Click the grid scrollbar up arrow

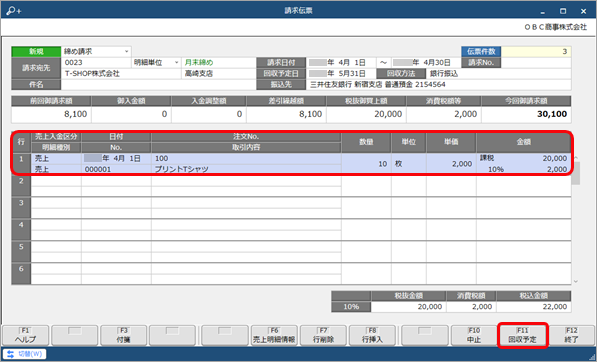pyautogui.click(x=576, y=158)
